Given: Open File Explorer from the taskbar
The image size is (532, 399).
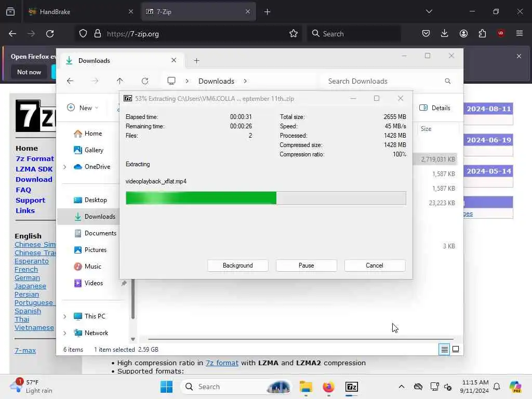Looking at the screenshot, I should [x=305, y=387].
